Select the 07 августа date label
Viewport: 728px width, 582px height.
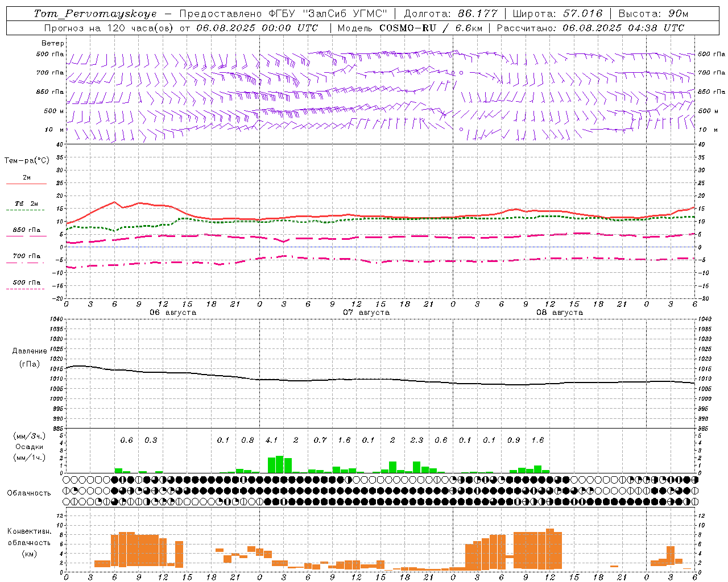click(x=366, y=313)
